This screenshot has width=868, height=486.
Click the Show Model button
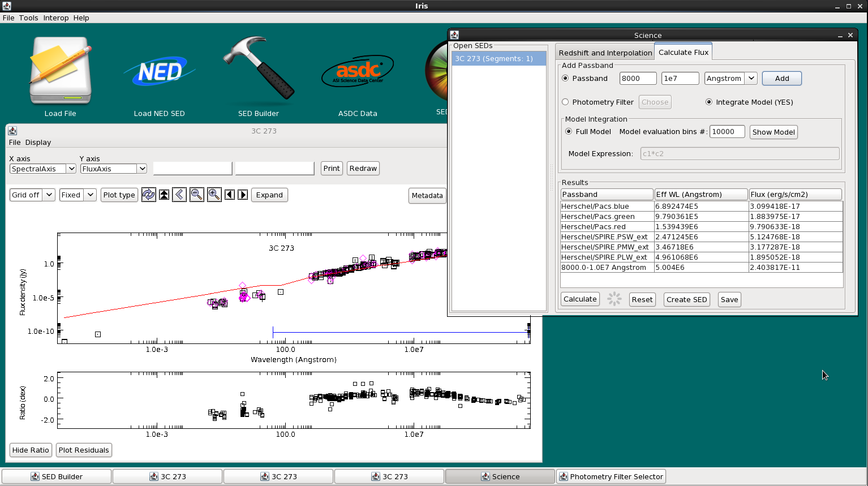[774, 132]
